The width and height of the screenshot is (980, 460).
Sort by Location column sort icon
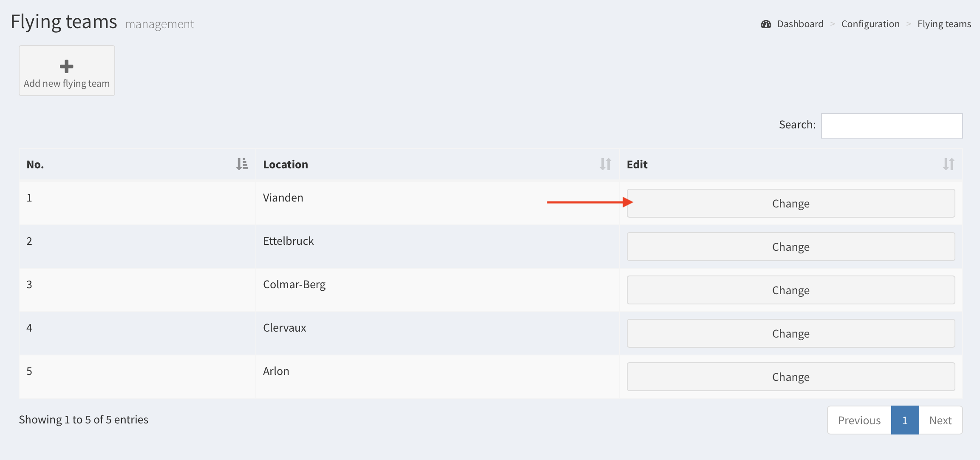(606, 164)
